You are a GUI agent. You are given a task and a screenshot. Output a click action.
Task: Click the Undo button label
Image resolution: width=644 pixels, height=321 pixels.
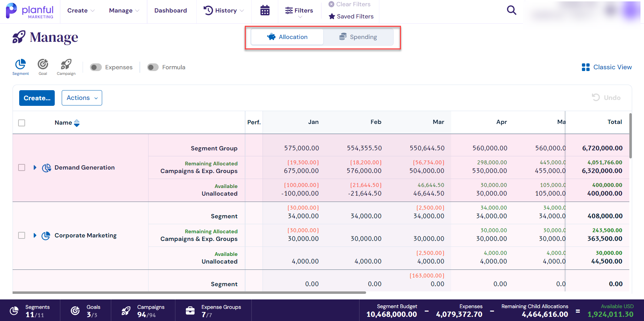612,98
